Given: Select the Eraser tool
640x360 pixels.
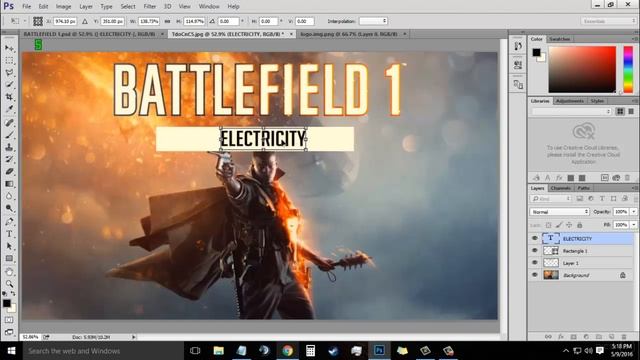Looking at the screenshot, I should click(x=9, y=171).
